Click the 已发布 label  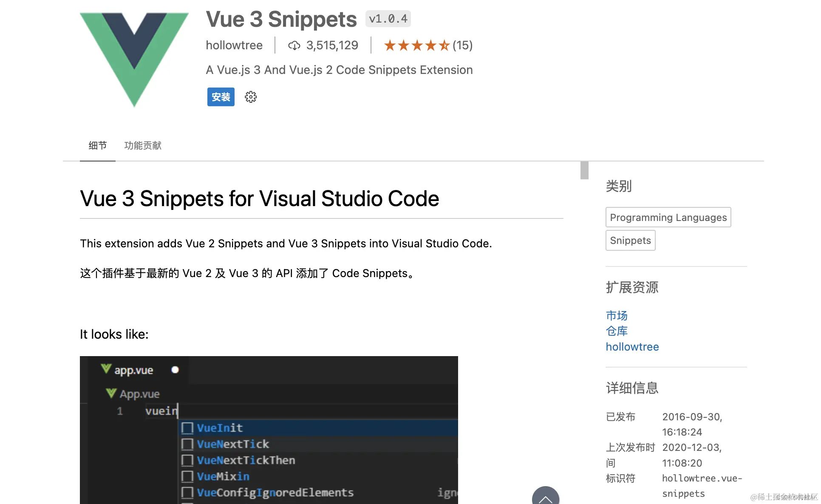click(620, 416)
